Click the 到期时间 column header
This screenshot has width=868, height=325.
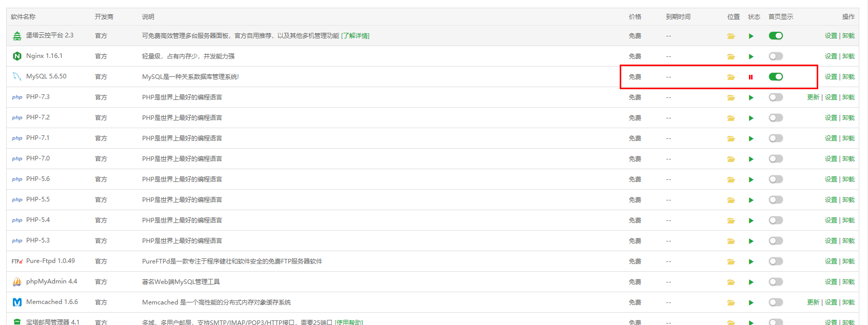(678, 17)
